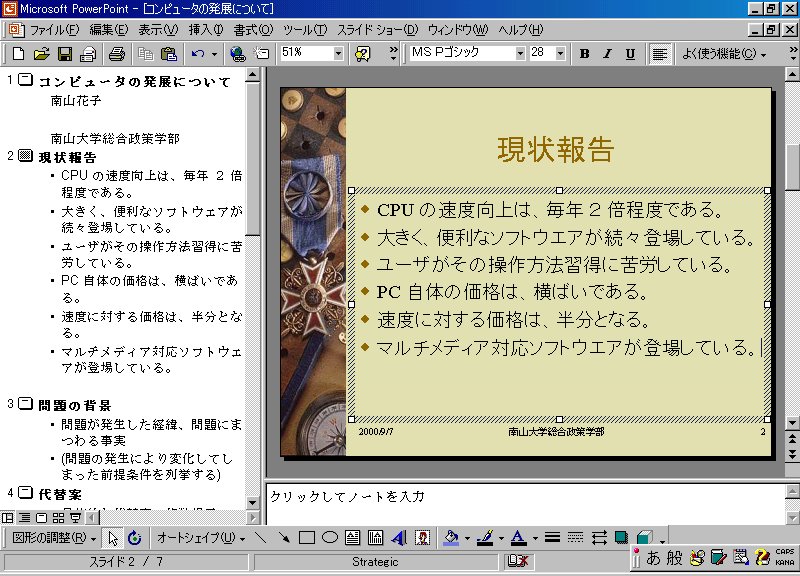Open the 挿入 menu
The height and width of the screenshot is (576, 800).
[206, 30]
